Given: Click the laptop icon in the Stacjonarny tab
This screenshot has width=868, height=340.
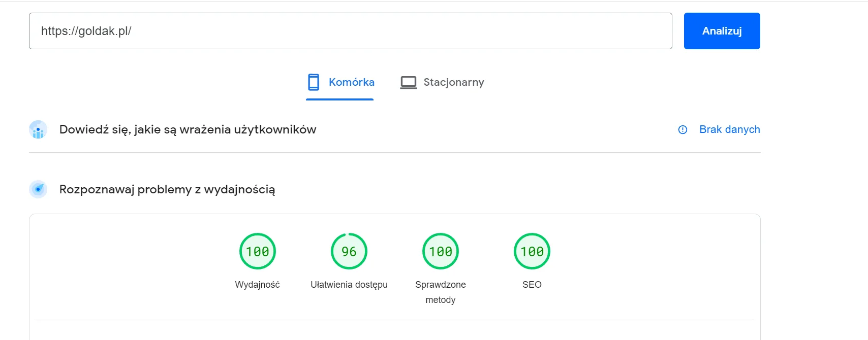Looking at the screenshot, I should coord(408,82).
